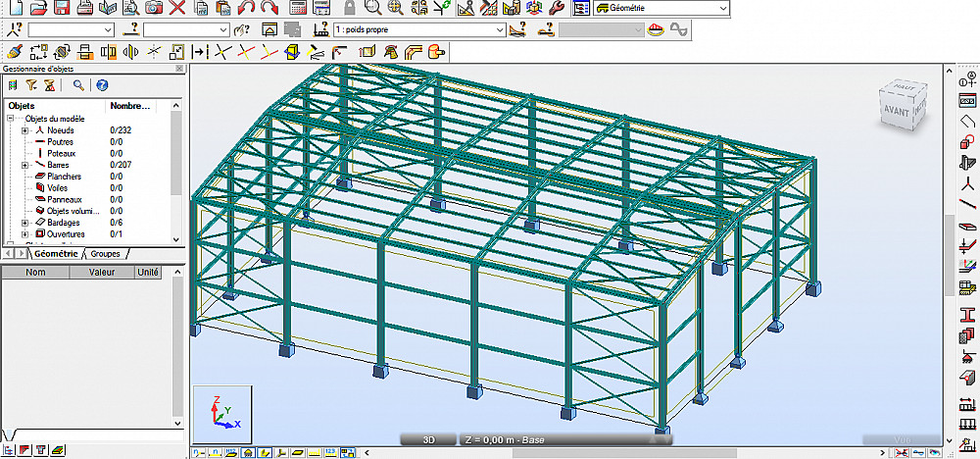
Task: Toggle the section shapes display icon at bottom
Action: pyautogui.click(x=265, y=451)
